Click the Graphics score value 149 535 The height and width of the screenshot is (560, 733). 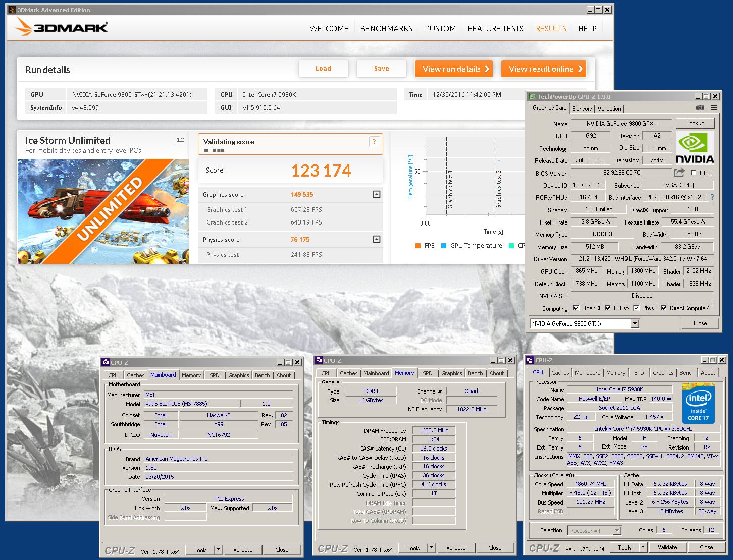[x=302, y=194]
